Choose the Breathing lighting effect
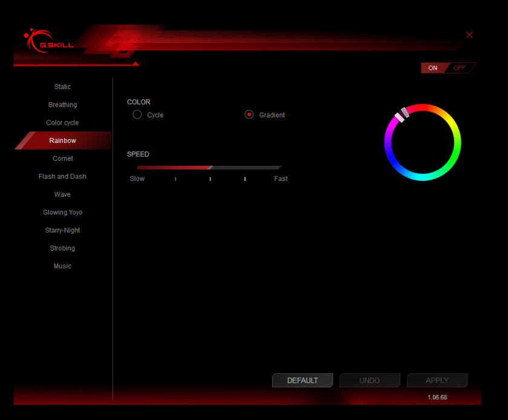The image size is (508, 420). [62, 105]
